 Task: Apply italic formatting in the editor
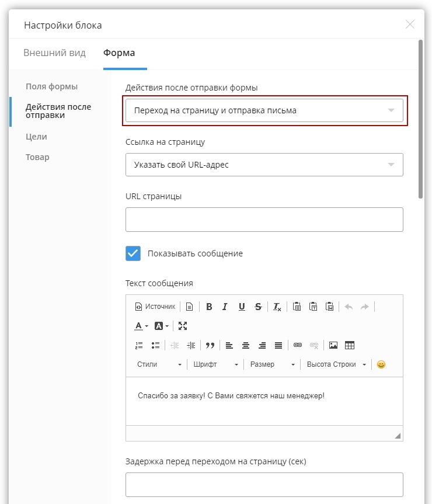point(225,307)
